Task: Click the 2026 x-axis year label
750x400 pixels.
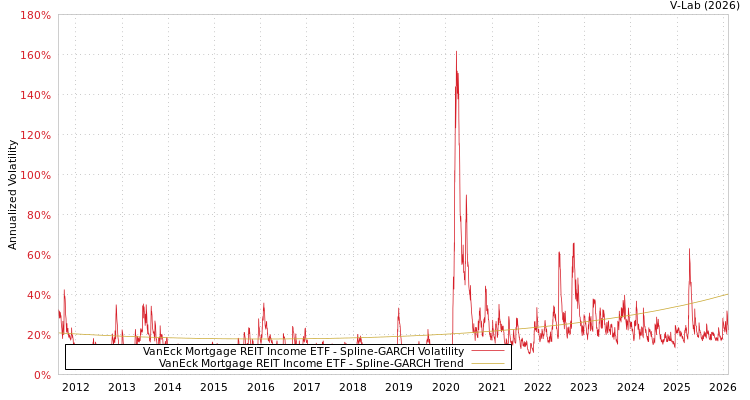Action: 723,387
